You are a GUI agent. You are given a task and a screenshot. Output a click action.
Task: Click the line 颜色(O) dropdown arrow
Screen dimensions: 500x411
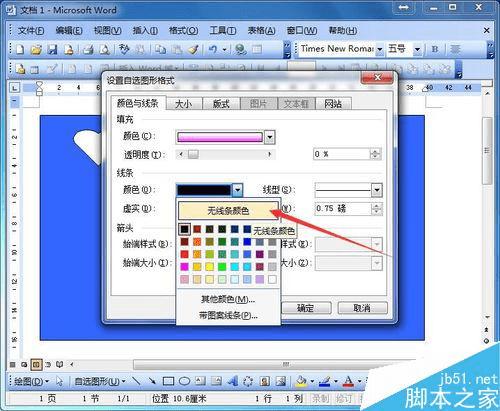pos(237,190)
